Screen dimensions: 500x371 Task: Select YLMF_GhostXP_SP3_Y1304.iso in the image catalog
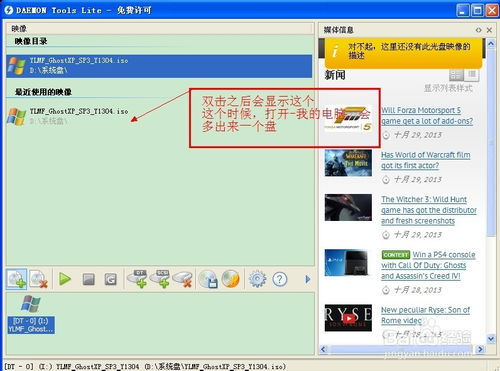(x=159, y=66)
